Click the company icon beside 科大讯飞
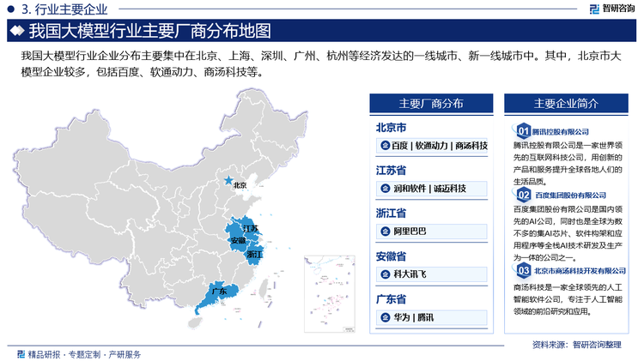 [x=385, y=274]
